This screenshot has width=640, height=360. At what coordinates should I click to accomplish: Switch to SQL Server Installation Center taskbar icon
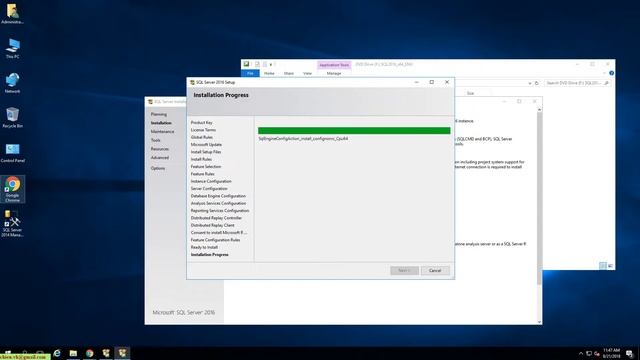pos(106,353)
